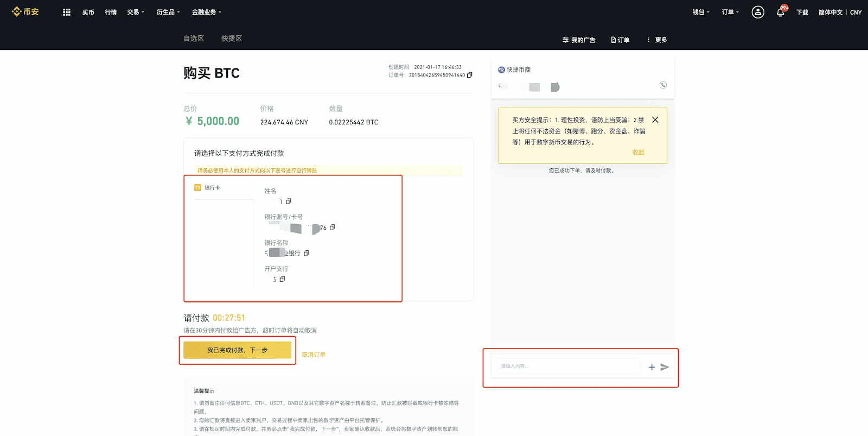Screen dimensions: 868x436
Task: Click 下载 in the top bar
Action: [802, 12]
